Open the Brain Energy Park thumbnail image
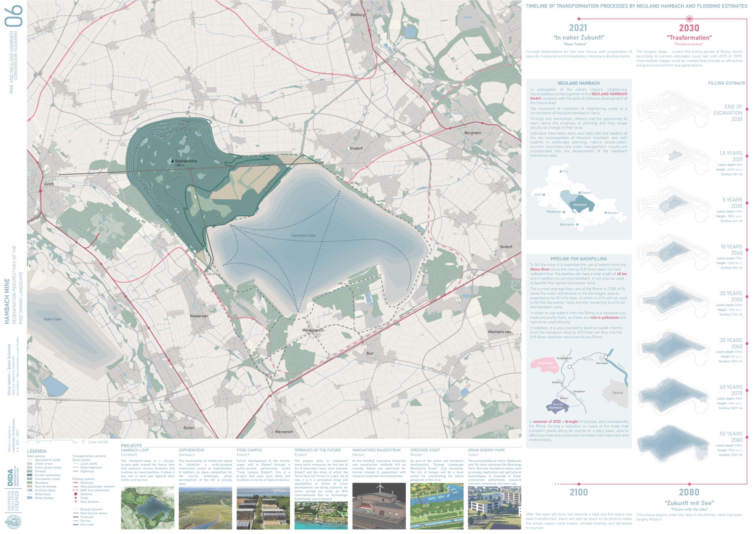The image size is (756, 534). (x=494, y=507)
